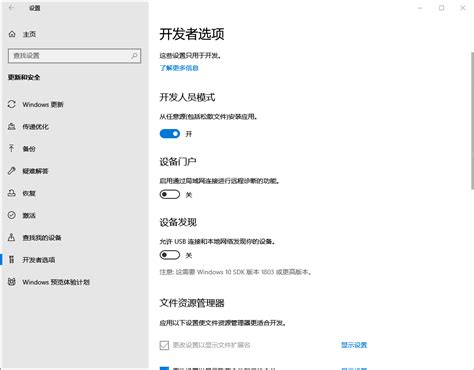This screenshot has width=474, height=370.
Task: Click the 恢复 sidebar icon
Action: coord(12,193)
